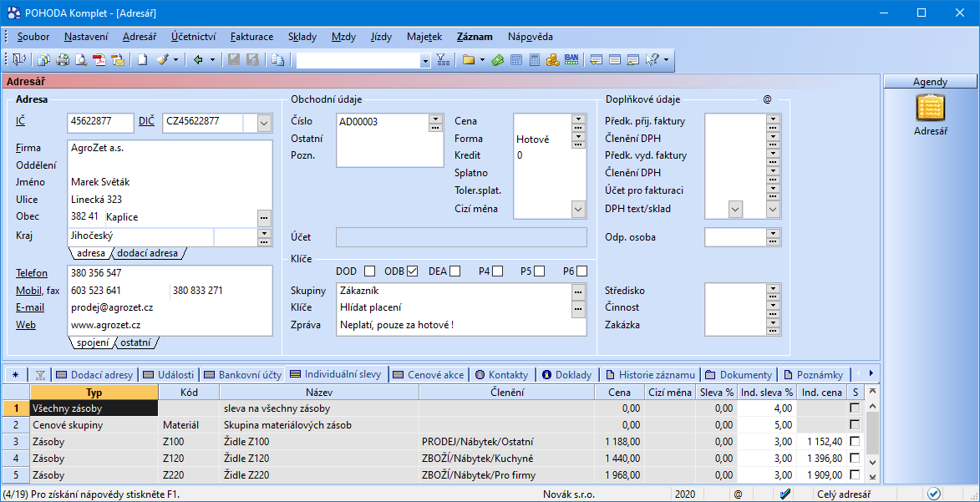Click the Telefon label link
Image resolution: width=980 pixels, height=502 pixels.
tap(31, 273)
